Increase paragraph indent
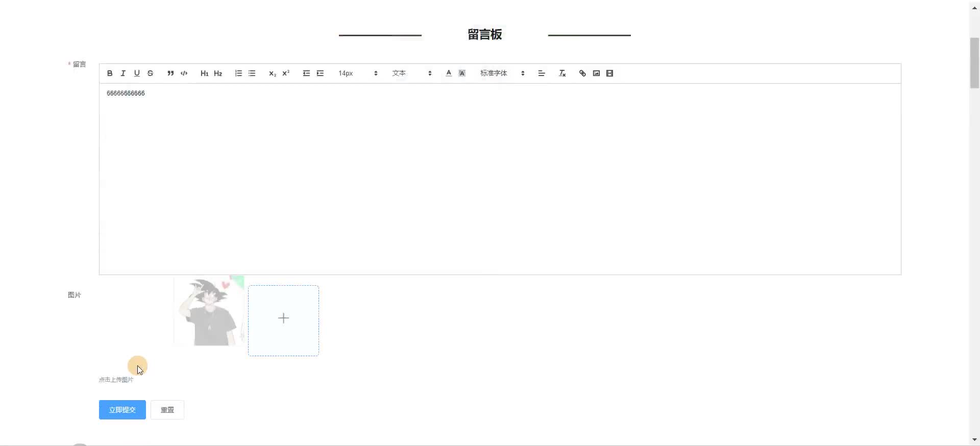This screenshot has height=446, width=980. [320, 73]
